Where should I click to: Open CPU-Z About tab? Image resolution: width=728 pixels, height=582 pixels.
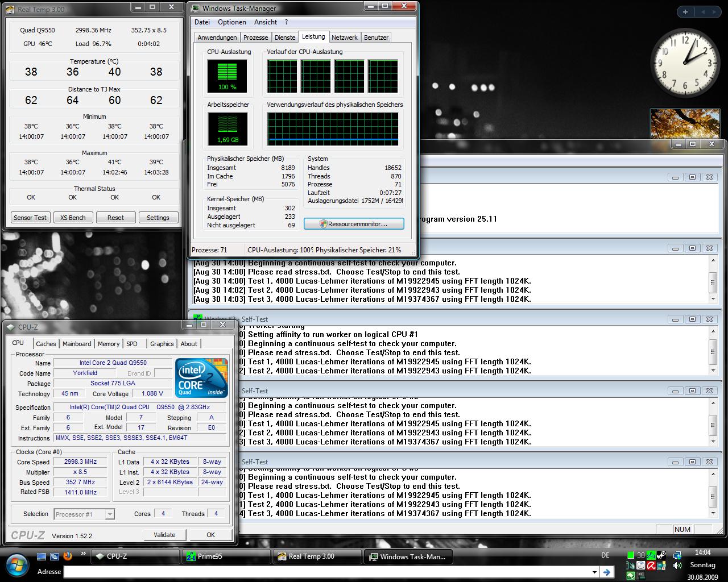[189, 344]
